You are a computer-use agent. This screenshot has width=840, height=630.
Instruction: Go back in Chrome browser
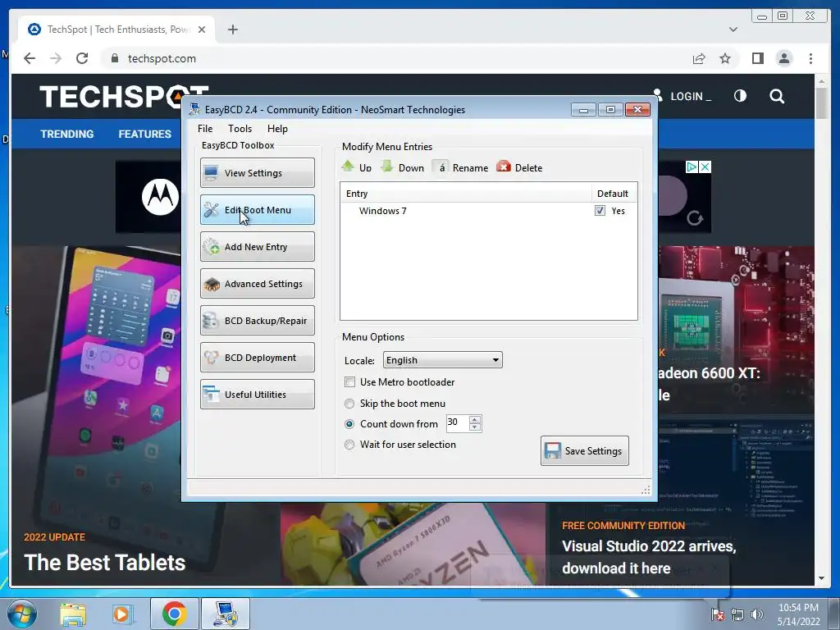point(30,58)
